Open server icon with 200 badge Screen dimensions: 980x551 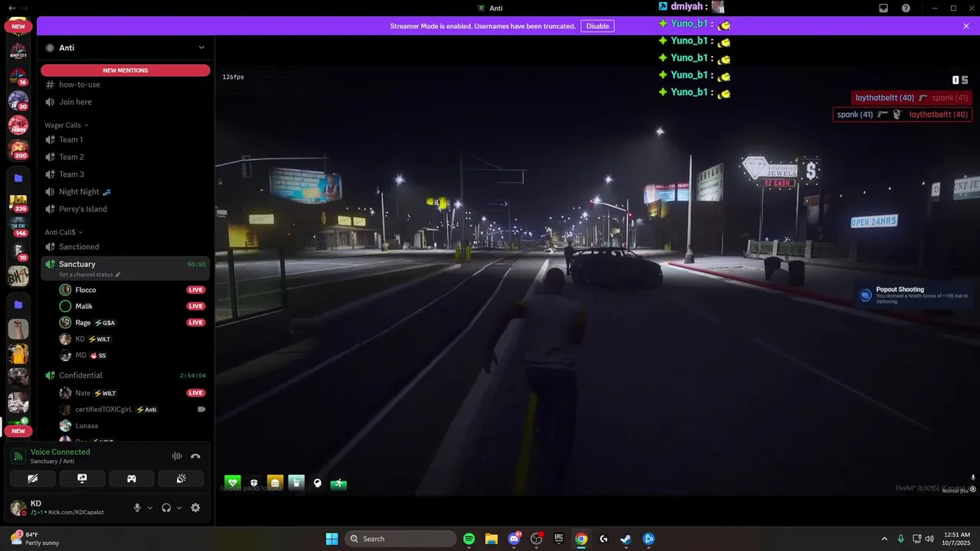(18, 149)
